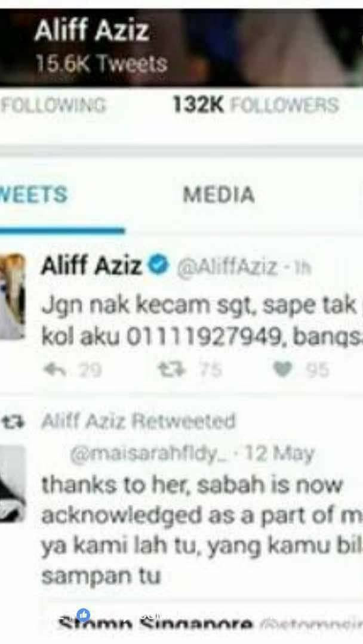Click the Aliff Aziz name in the tweet
Screen dimensions: 363x644
click(92, 265)
